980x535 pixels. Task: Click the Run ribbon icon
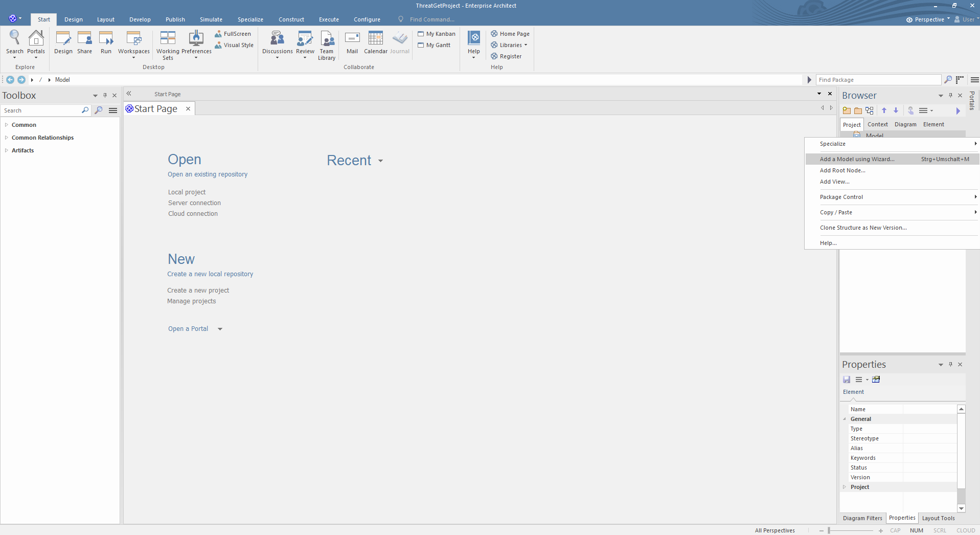coord(106,38)
